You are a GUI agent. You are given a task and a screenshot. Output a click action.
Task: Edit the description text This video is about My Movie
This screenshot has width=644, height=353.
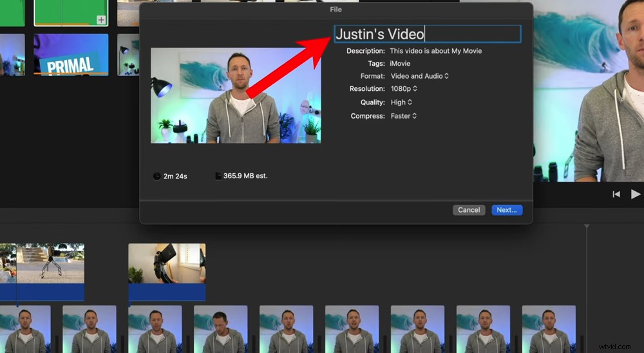pyautogui.click(x=436, y=51)
